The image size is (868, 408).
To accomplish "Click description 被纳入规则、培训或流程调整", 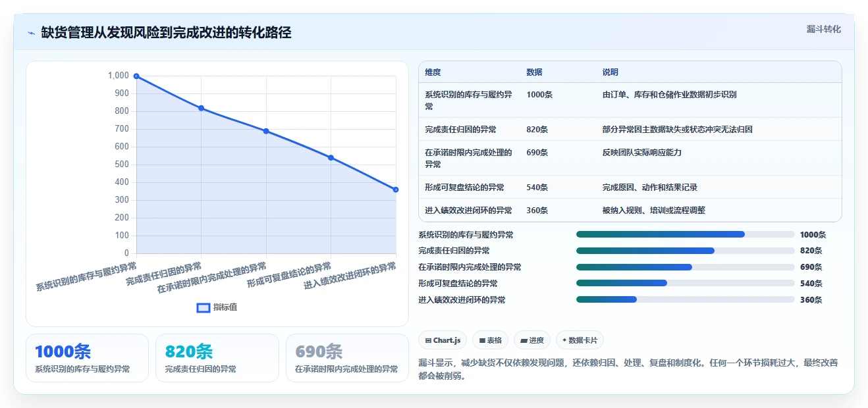I will pos(653,211).
